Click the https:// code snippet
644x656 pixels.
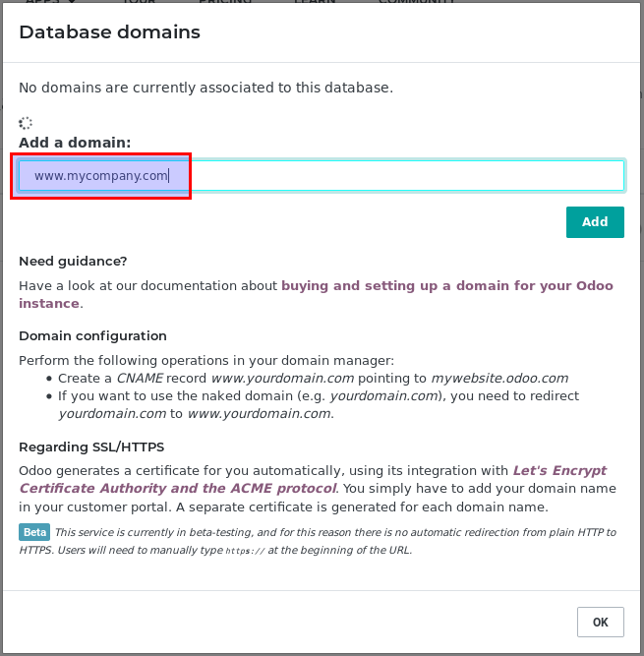[246, 551]
